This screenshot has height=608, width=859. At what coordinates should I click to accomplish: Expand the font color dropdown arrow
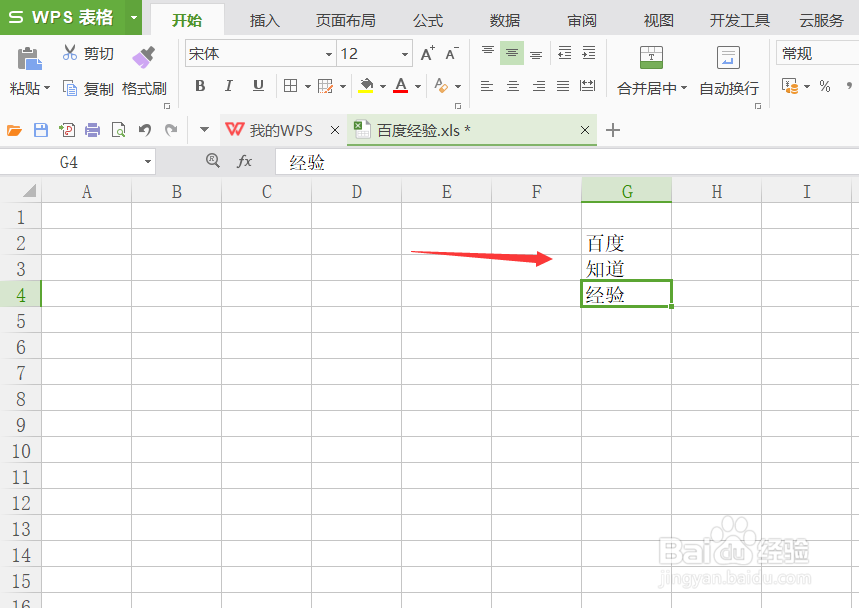pyautogui.click(x=418, y=87)
